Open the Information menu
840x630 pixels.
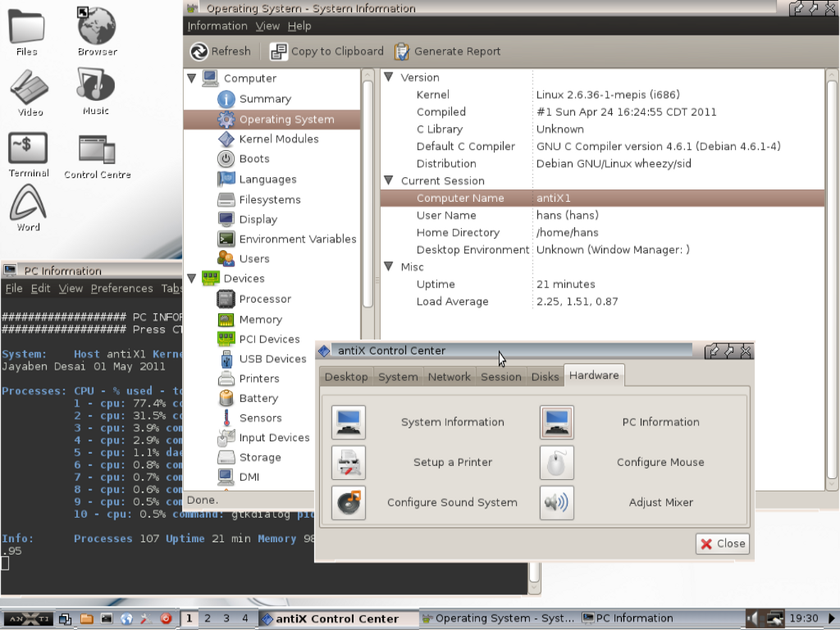(x=217, y=25)
